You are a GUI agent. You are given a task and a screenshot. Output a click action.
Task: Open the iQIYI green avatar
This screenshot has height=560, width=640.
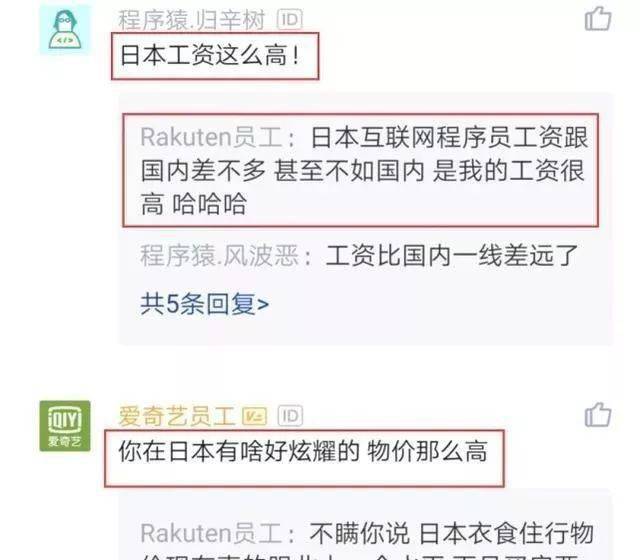click(65, 426)
